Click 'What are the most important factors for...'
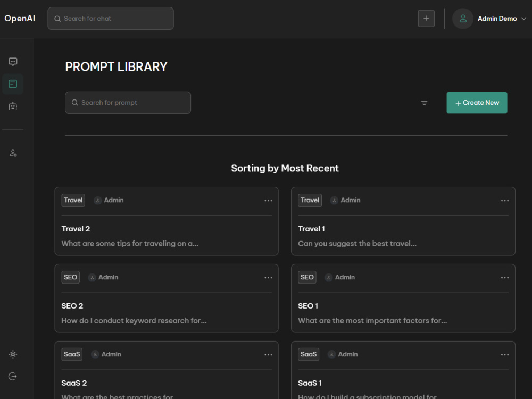The height and width of the screenshot is (399, 532). (372, 321)
